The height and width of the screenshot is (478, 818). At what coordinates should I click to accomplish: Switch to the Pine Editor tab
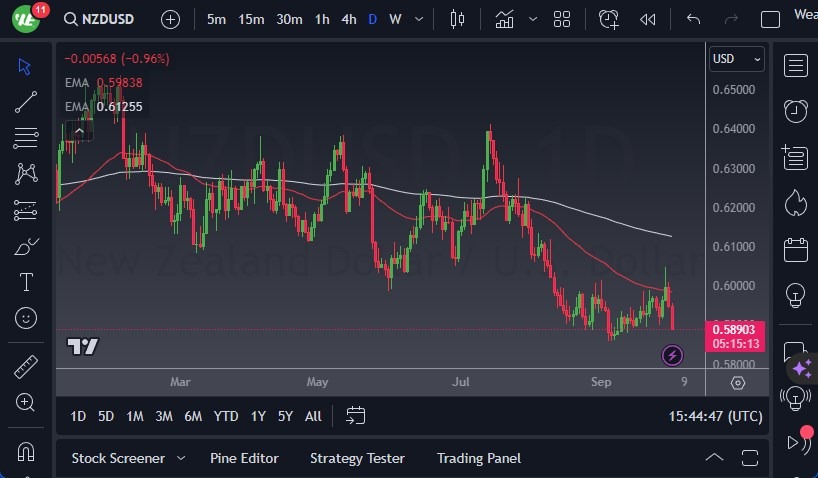[x=244, y=458]
